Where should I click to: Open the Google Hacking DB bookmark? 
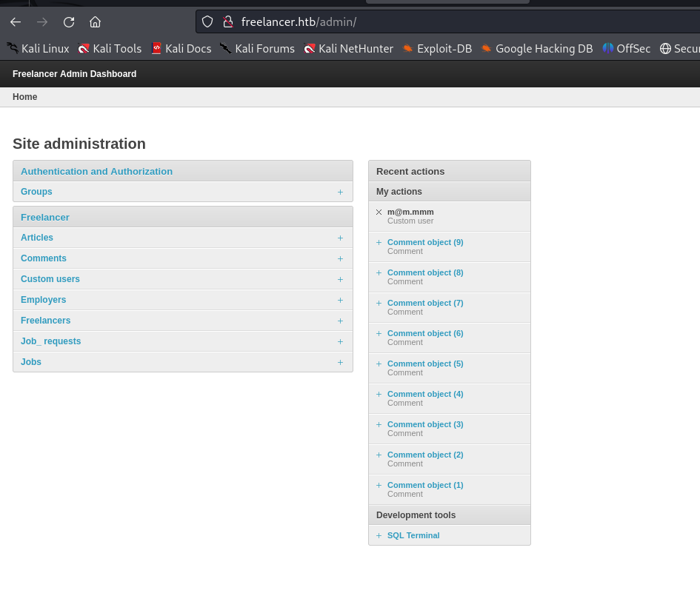(536, 49)
